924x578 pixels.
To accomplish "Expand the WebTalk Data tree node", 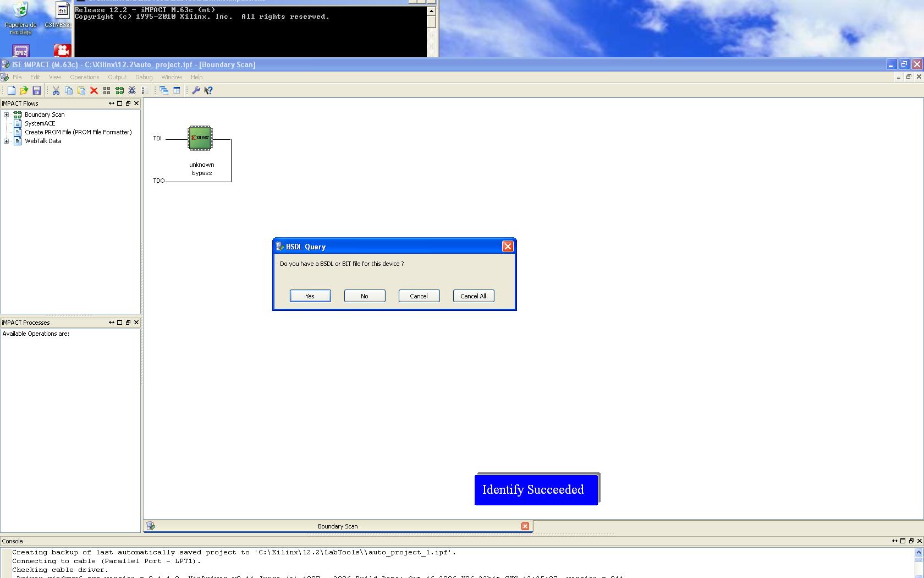I will pos(7,141).
